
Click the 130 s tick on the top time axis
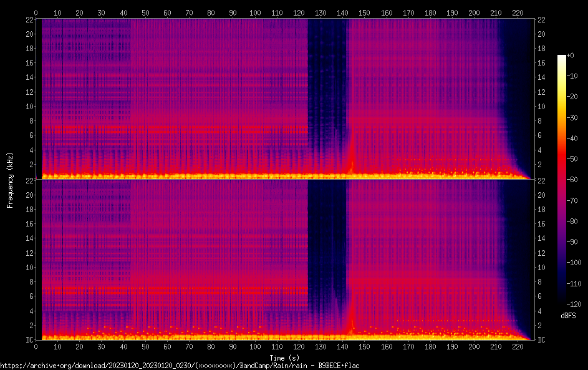(x=320, y=12)
